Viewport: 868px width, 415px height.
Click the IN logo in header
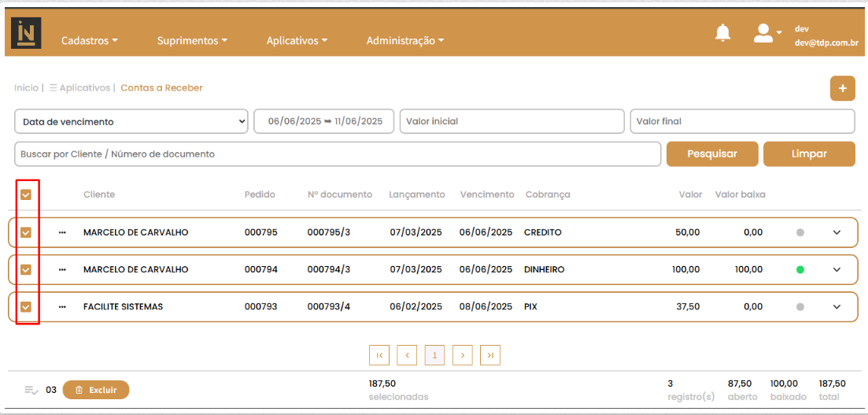26,34
